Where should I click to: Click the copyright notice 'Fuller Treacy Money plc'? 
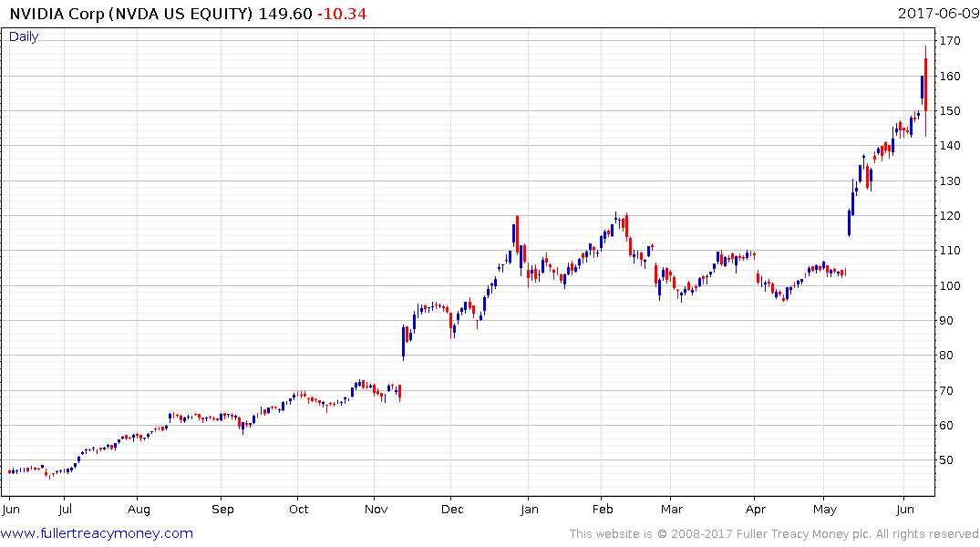pyautogui.click(x=804, y=534)
